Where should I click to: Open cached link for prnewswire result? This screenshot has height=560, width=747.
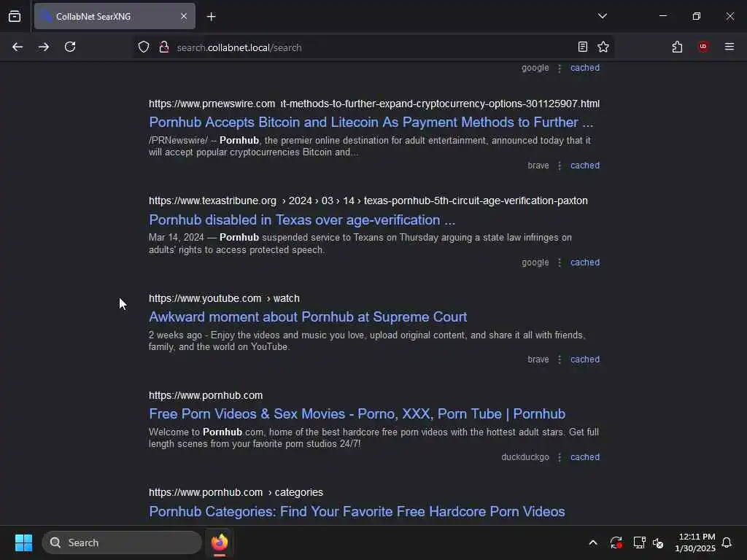(x=584, y=166)
